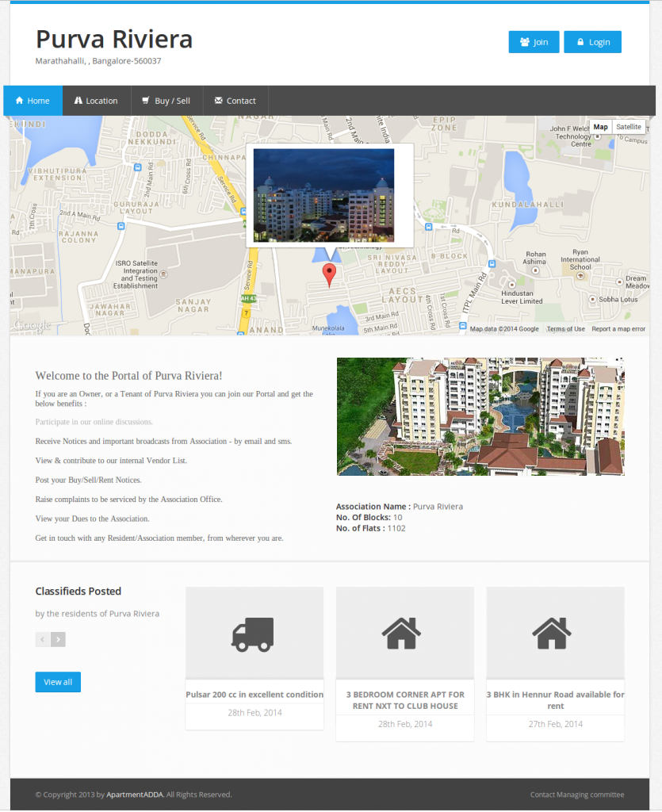Open the Home nav tab
The image size is (662, 812).
pyautogui.click(x=33, y=101)
